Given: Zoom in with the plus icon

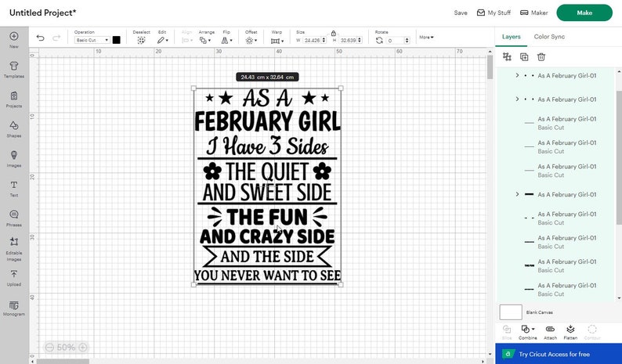Looking at the screenshot, I should pos(82,348).
